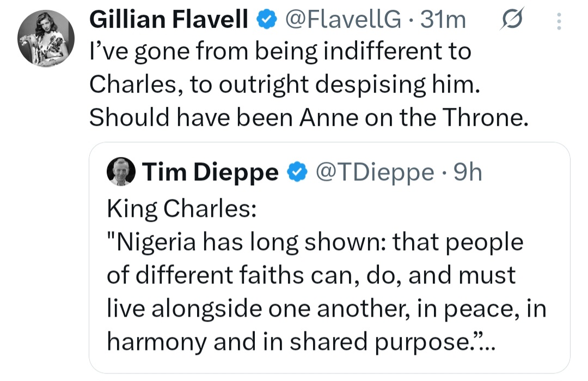Visit the Tim Dieppe display name
588x381 pixels.
[210, 172]
